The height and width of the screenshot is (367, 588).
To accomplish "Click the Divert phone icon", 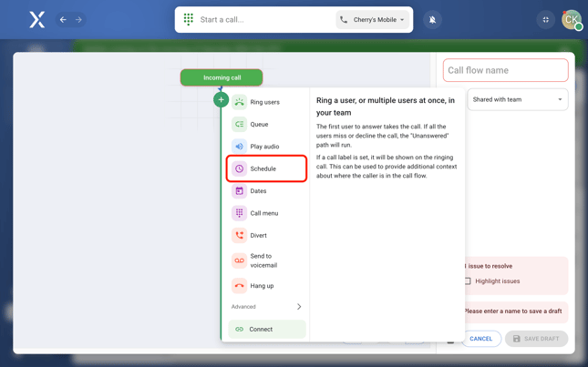I will (x=239, y=235).
